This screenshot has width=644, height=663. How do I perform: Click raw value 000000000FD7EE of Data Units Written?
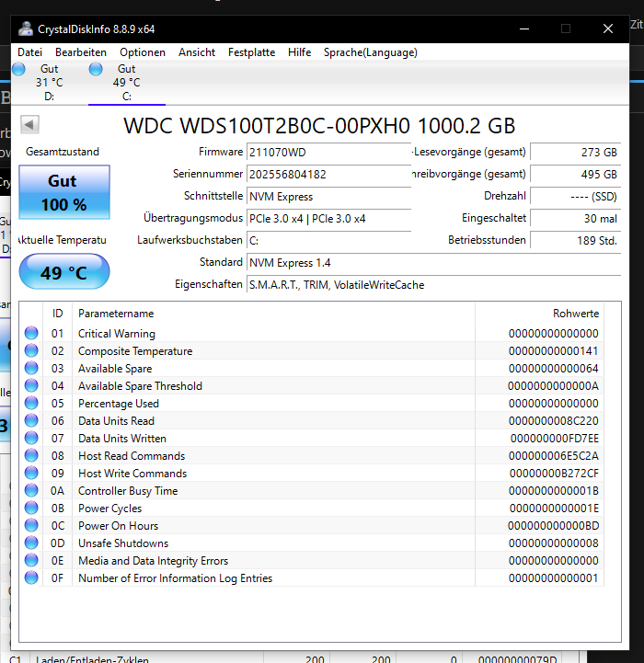(x=554, y=439)
